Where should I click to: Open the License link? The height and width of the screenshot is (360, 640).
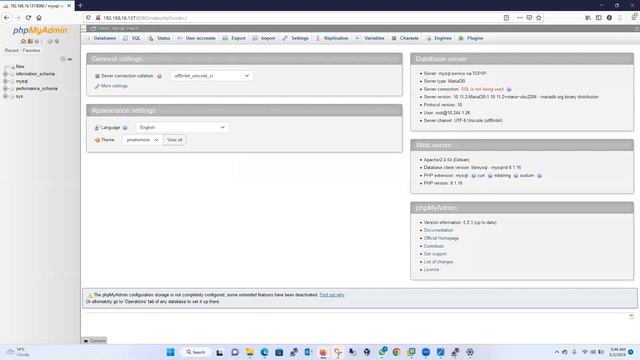click(x=431, y=270)
